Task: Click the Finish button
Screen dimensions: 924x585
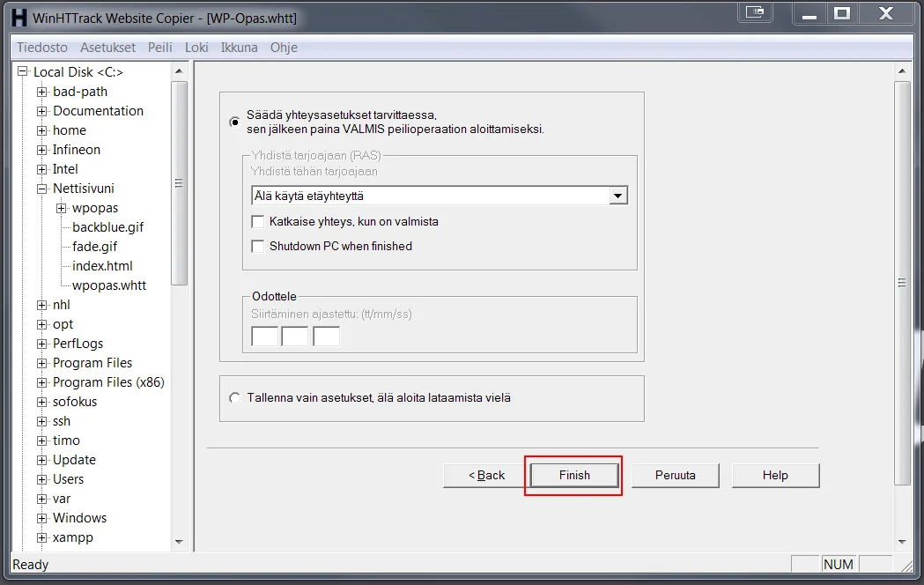Action: tap(574, 476)
